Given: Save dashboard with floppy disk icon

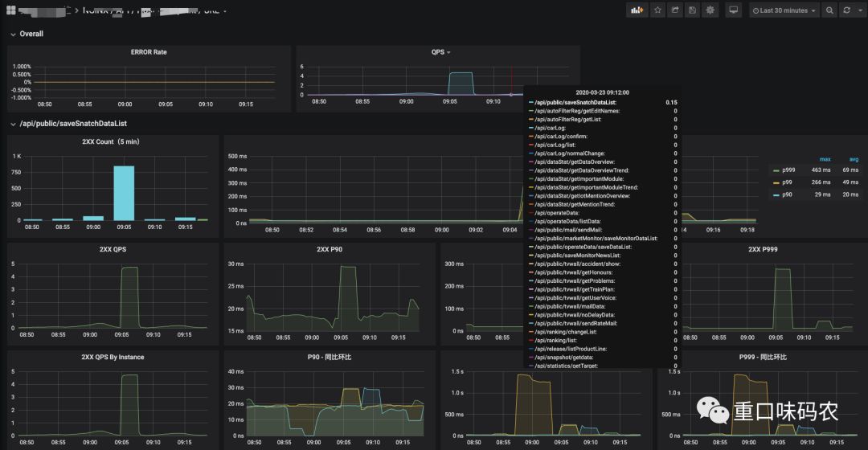Looking at the screenshot, I should (x=692, y=10).
